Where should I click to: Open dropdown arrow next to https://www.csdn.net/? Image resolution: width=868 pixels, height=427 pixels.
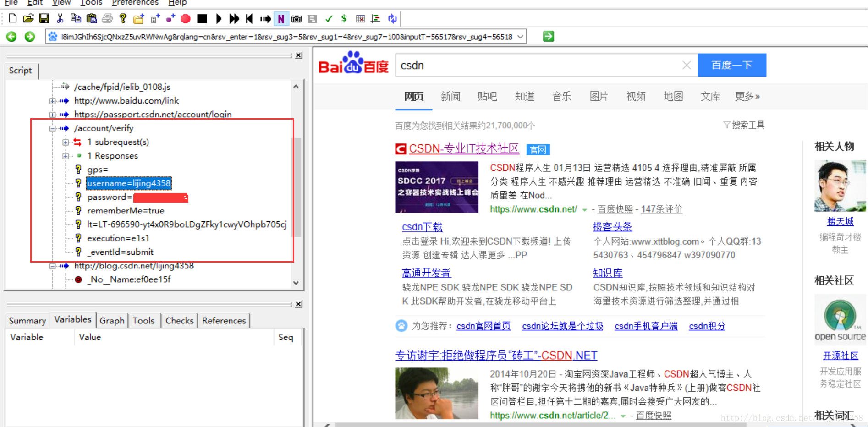(x=584, y=210)
